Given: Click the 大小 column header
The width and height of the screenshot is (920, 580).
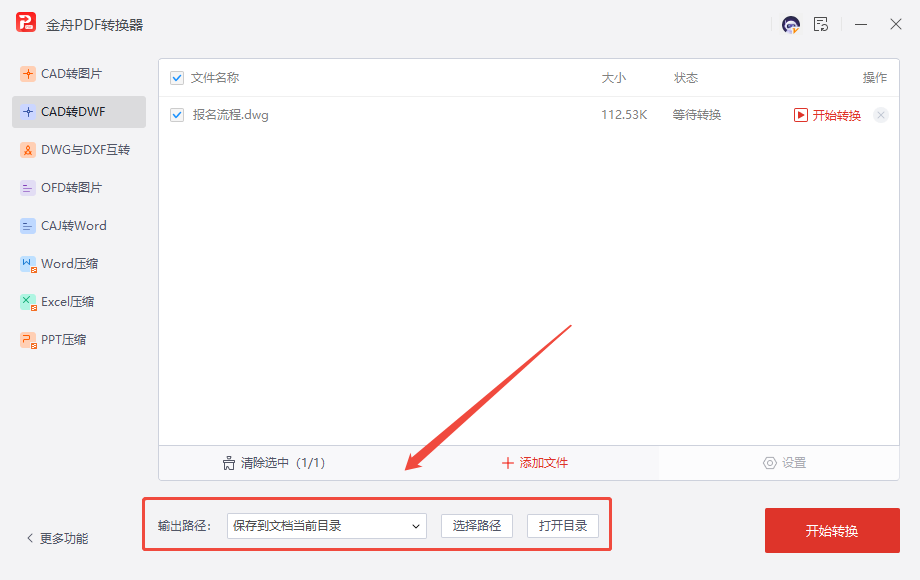Looking at the screenshot, I should pos(614,78).
